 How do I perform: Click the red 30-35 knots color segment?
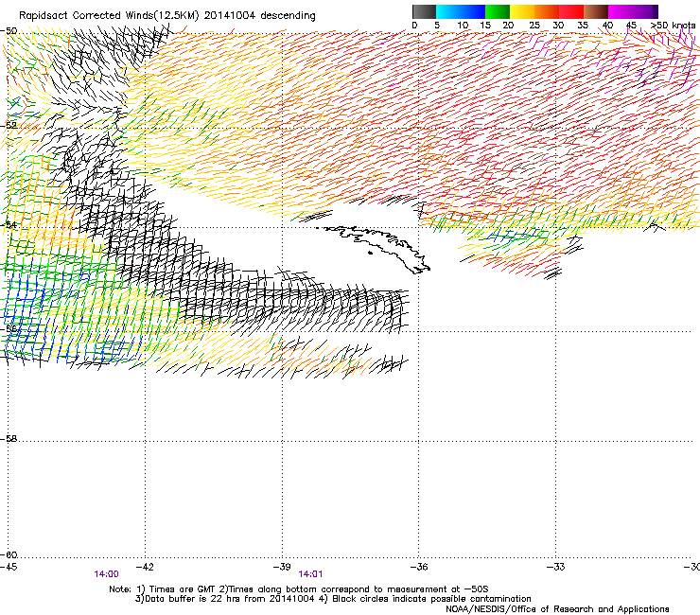(x=571, y=11)
